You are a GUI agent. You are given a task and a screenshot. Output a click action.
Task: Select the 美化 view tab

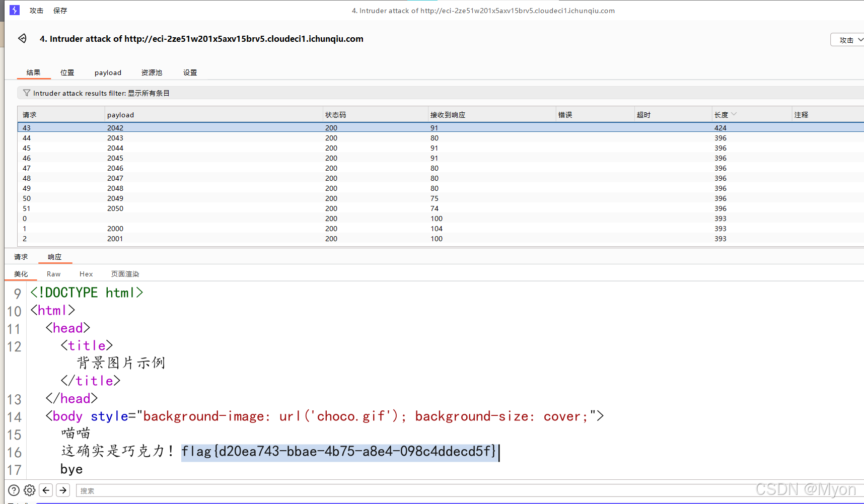click(x=21, y=274)
